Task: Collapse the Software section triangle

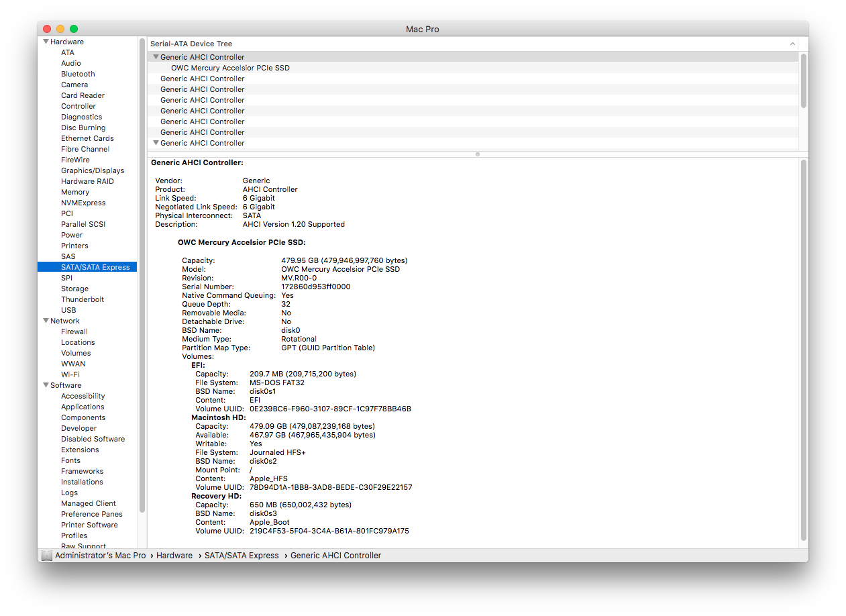Action: [x=46, y=385]
